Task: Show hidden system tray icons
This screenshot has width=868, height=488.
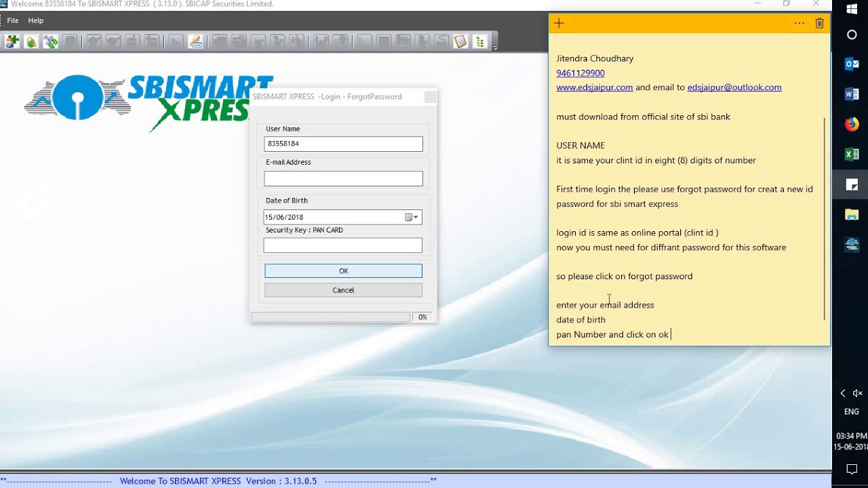Action: [x=843, y=393]
